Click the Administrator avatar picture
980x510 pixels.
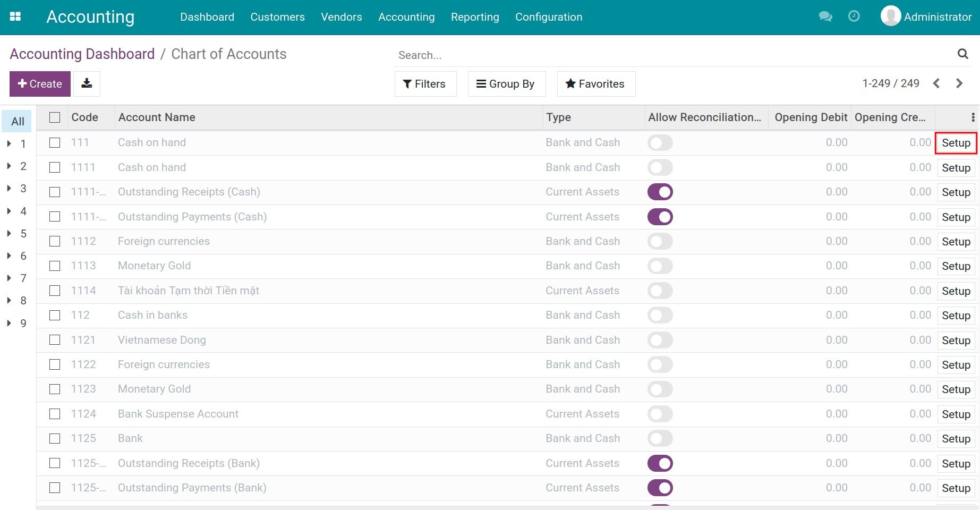[x=891, y=16]
